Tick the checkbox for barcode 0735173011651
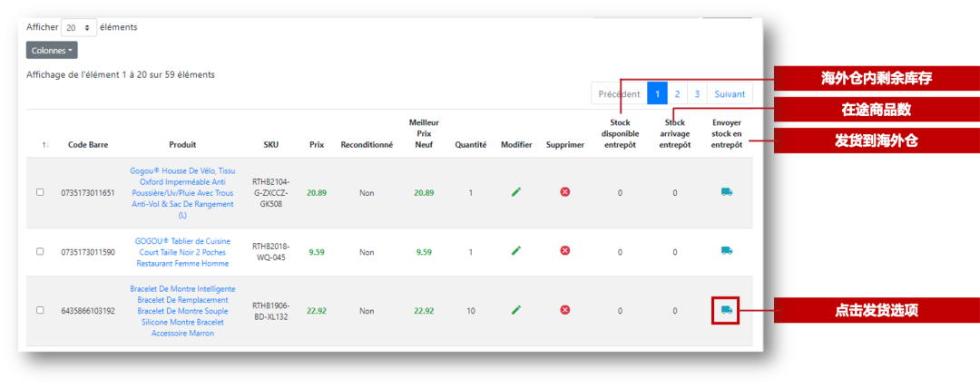Viewport: 980px width, 388px height. (39, 192)
